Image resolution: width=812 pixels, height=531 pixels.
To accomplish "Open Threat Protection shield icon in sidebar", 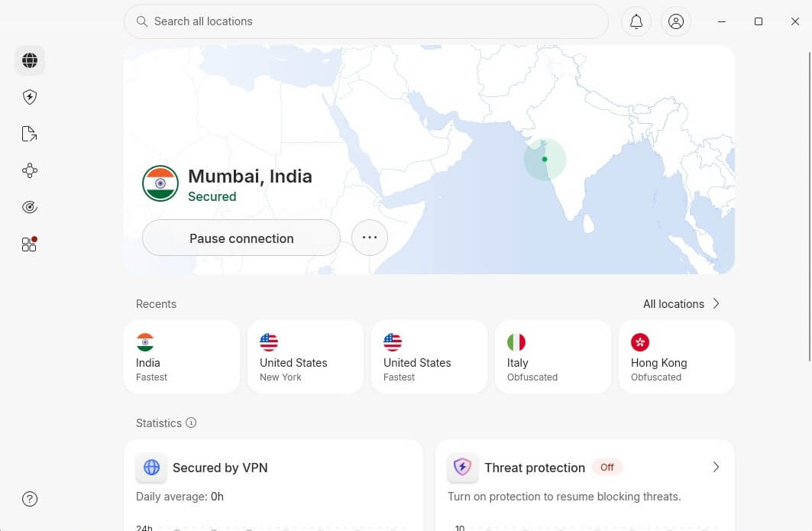I will click(30, 97).
